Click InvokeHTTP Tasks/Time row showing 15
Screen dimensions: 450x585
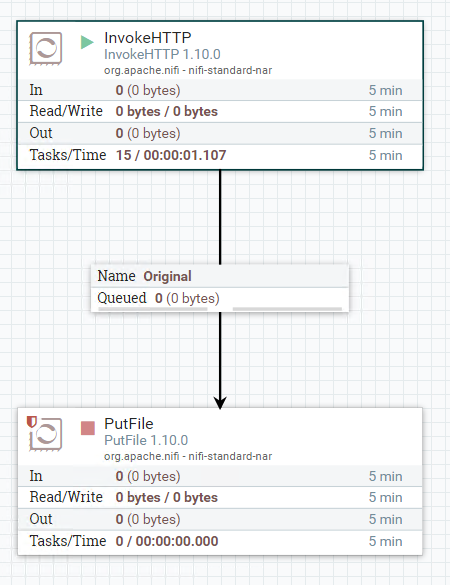[220, 155]
